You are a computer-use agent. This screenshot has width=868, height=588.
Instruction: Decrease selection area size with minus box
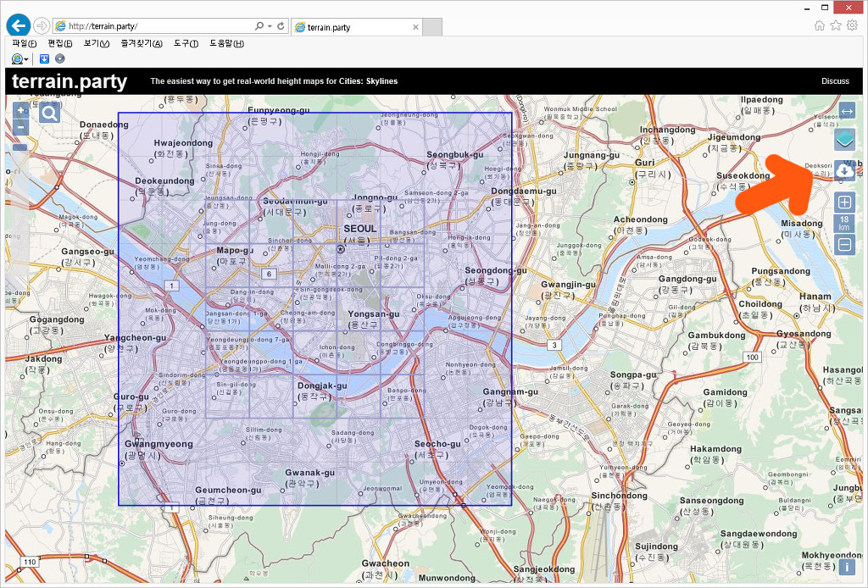tap(844, 246)
